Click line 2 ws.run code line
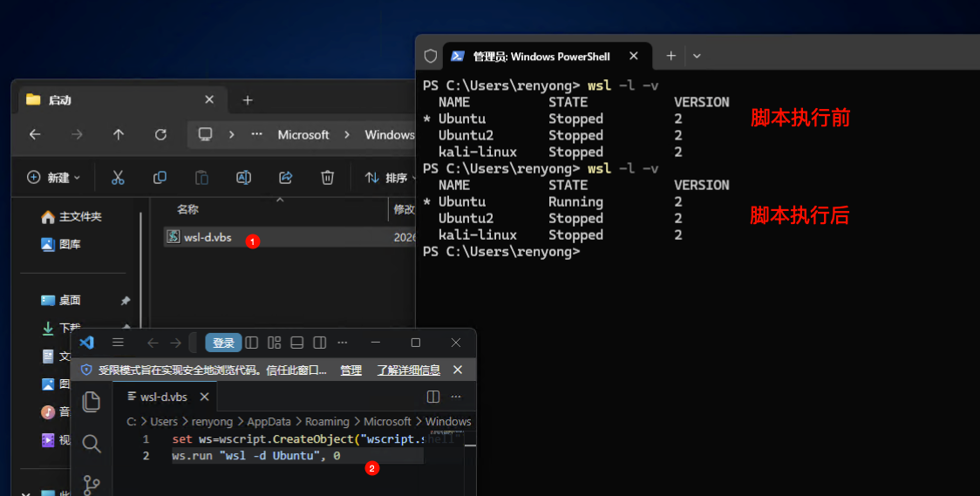Image resolution: width=980 pixels, height=496 pixels. coord(256,456)
